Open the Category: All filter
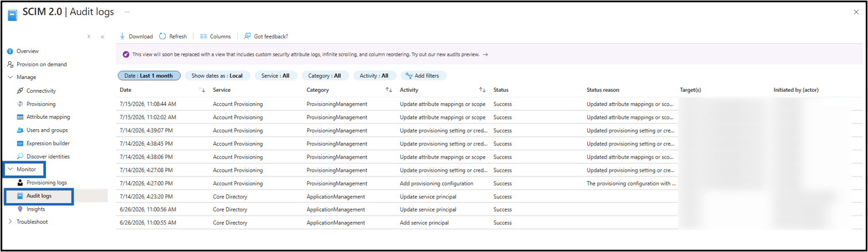The height and width of the screenshot is (252, 868). tap(325, 76)
